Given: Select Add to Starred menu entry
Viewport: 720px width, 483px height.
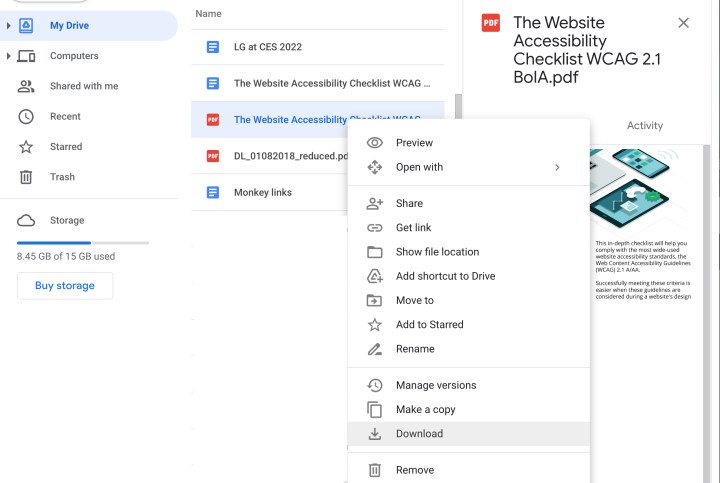Looking at the screenshot, I should point(468,325).
